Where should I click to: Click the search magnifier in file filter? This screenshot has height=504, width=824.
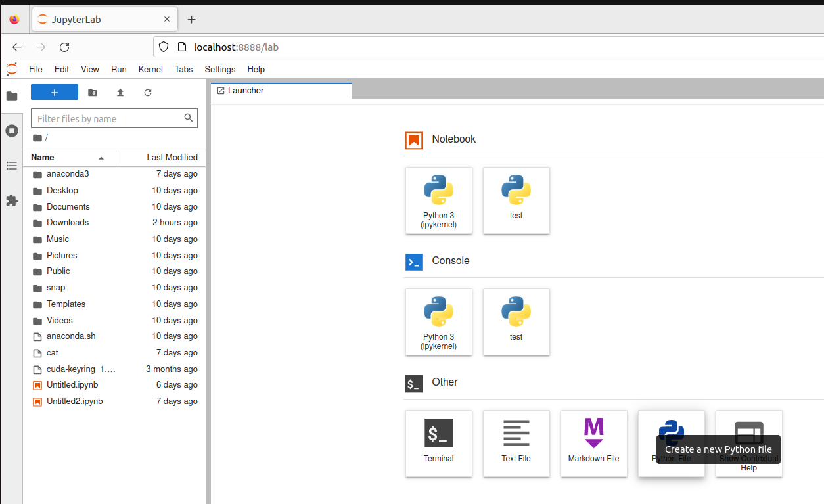coord(189,118)
